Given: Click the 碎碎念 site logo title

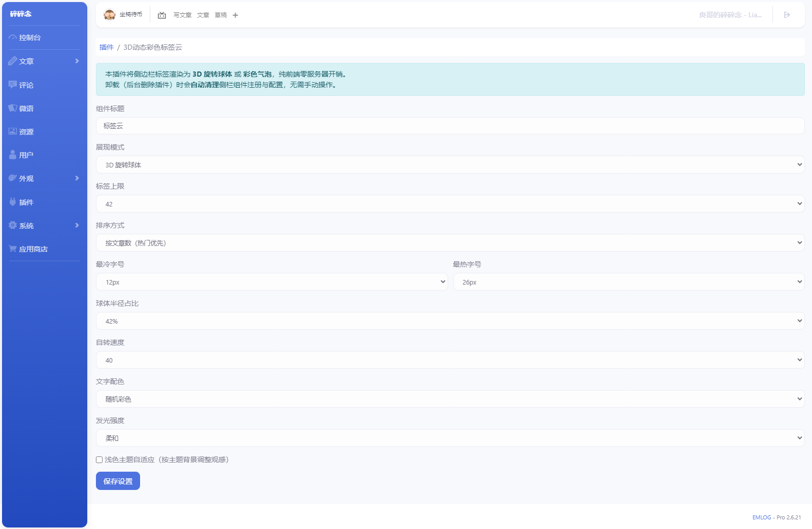Looking at the screenshot, I should tap(21, 14).
